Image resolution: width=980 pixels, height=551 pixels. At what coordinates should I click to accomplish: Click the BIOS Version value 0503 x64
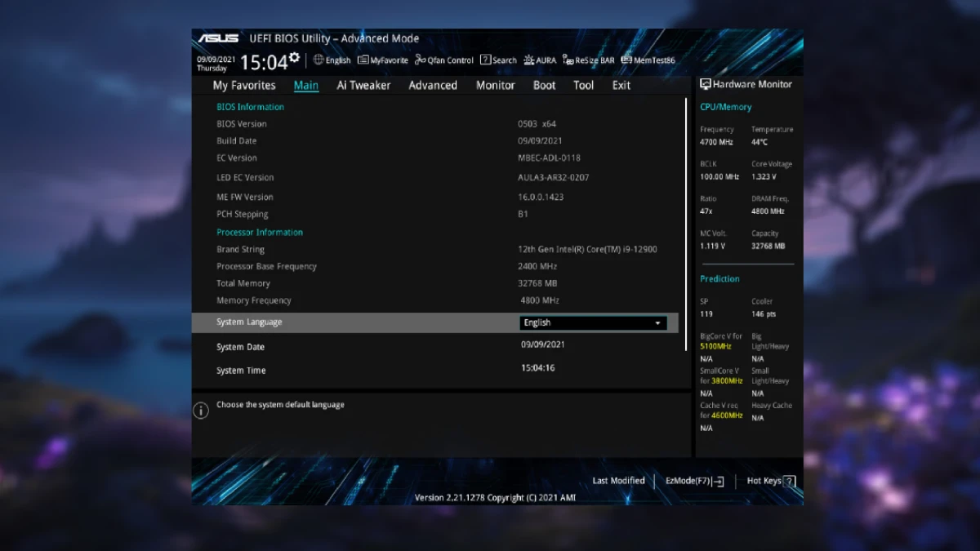537,124
